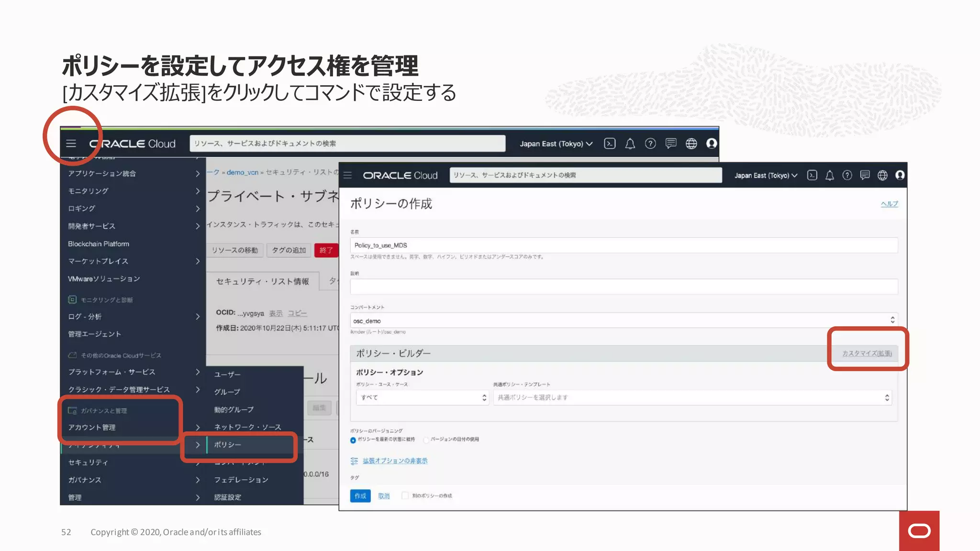Open help question icon in policy creation window
Screen dimensions: 980x551
coord(847,175)
